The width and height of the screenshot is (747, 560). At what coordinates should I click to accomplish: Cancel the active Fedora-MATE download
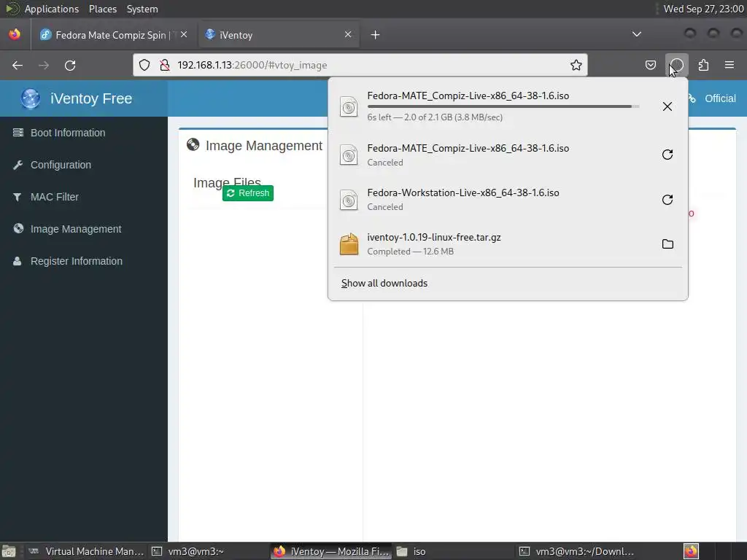(667, 106)
